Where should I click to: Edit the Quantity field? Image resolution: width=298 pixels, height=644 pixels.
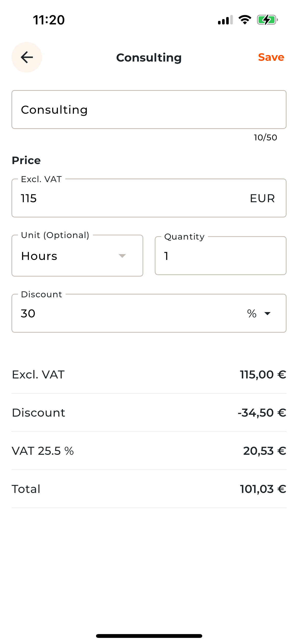220,256
